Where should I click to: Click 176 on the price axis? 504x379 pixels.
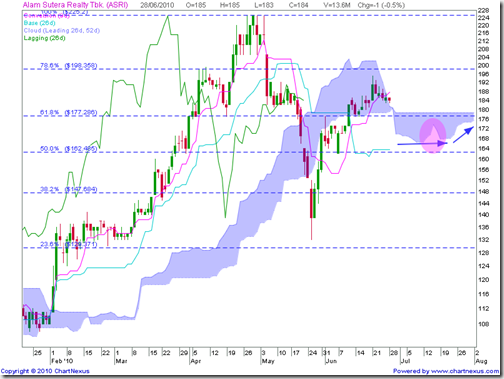click(x=483, y=119)
